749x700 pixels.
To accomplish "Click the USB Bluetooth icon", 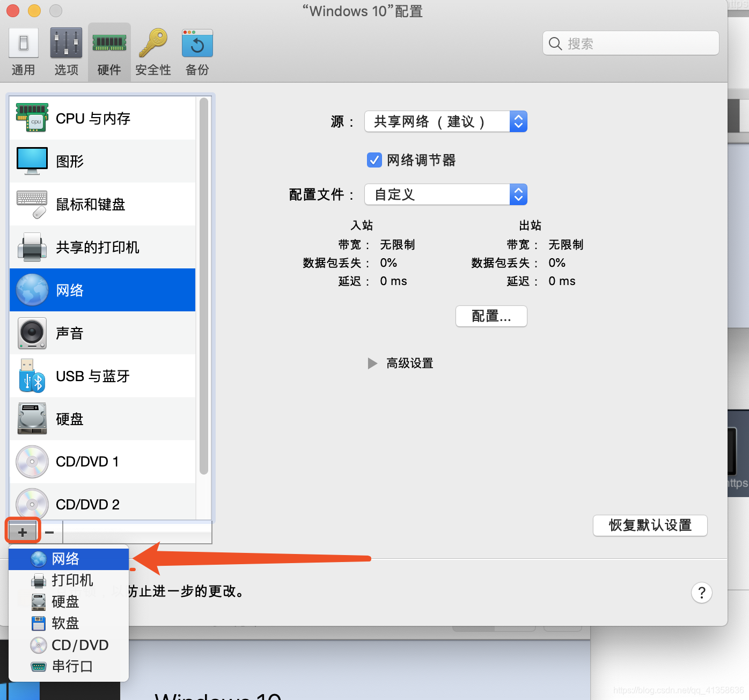I will (32, 376).
